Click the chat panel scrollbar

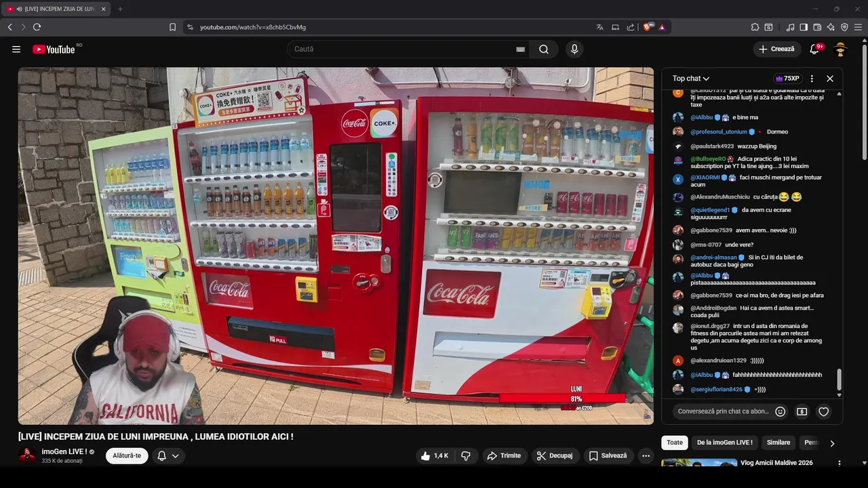[x=840, y=380]
